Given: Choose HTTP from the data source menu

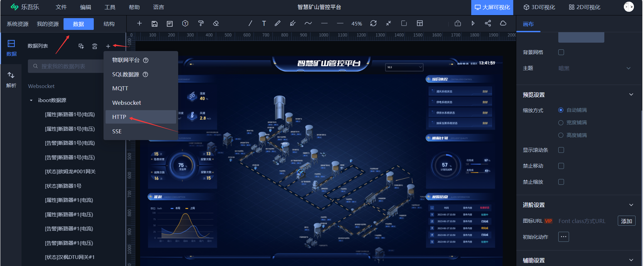Looking at the screenshot, I should point(119,117).
